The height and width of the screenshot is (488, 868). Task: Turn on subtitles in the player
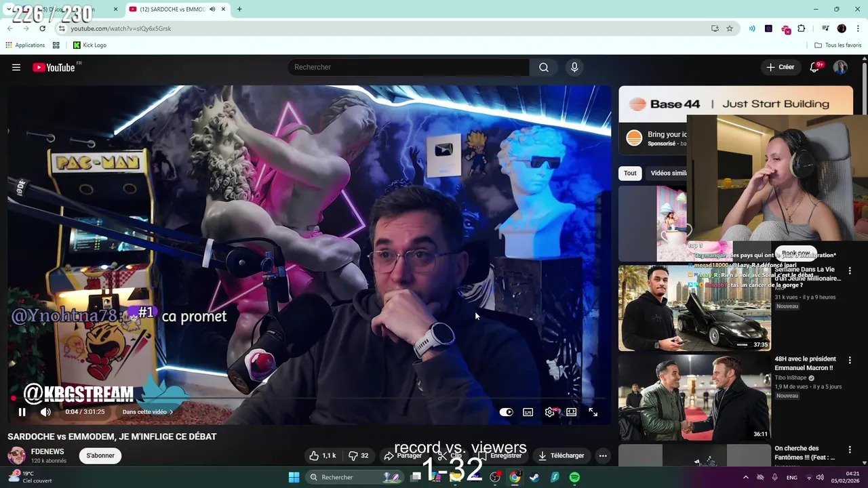click(x=528, y=411)
